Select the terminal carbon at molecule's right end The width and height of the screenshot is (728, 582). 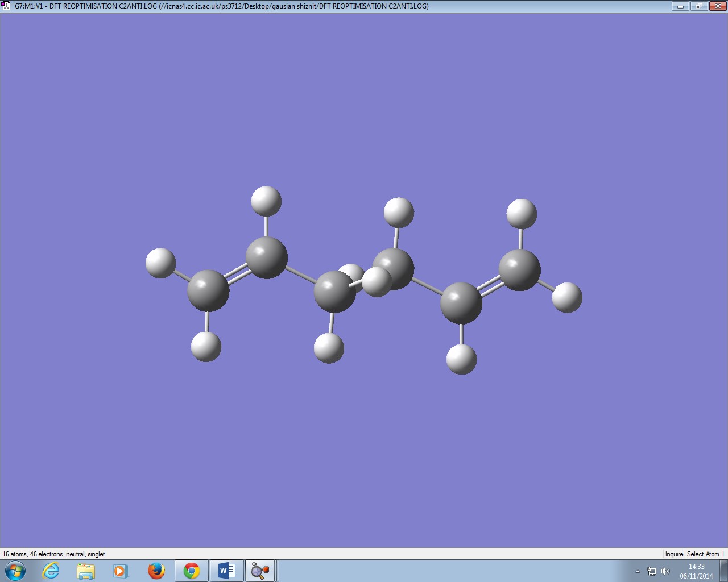click(519, 269)
